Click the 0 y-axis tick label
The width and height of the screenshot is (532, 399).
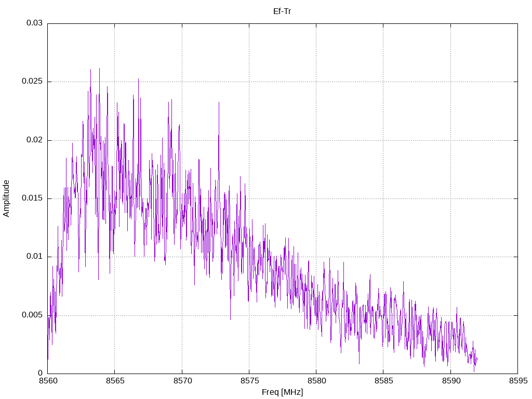(41, 373)
